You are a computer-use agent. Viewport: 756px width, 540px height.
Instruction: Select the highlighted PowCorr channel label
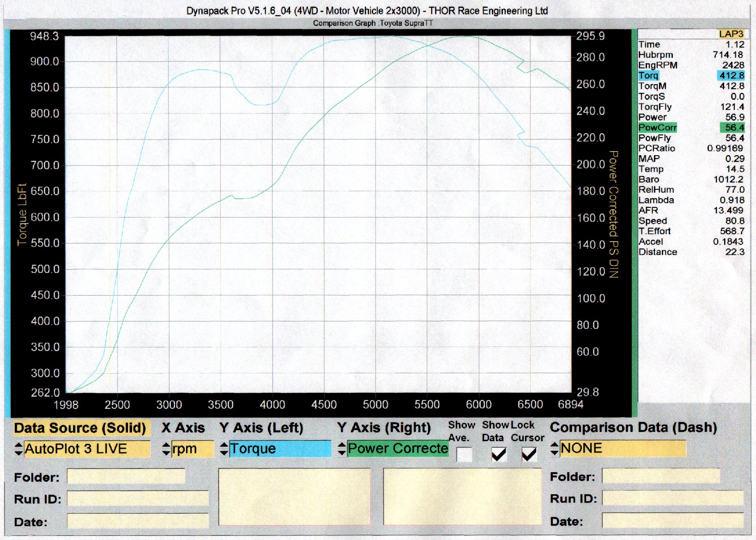[658, 127]
